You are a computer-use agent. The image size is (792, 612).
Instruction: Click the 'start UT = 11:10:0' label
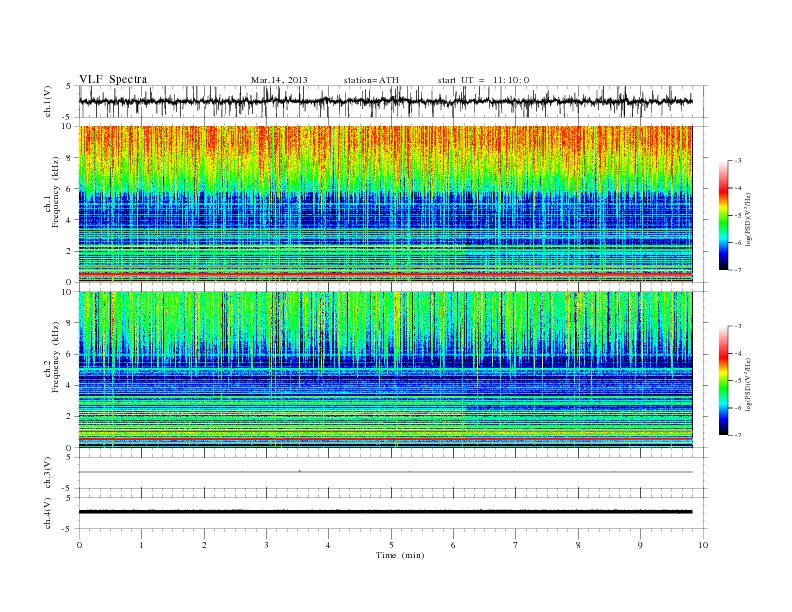pyautogui.click(x=483, y=80)
